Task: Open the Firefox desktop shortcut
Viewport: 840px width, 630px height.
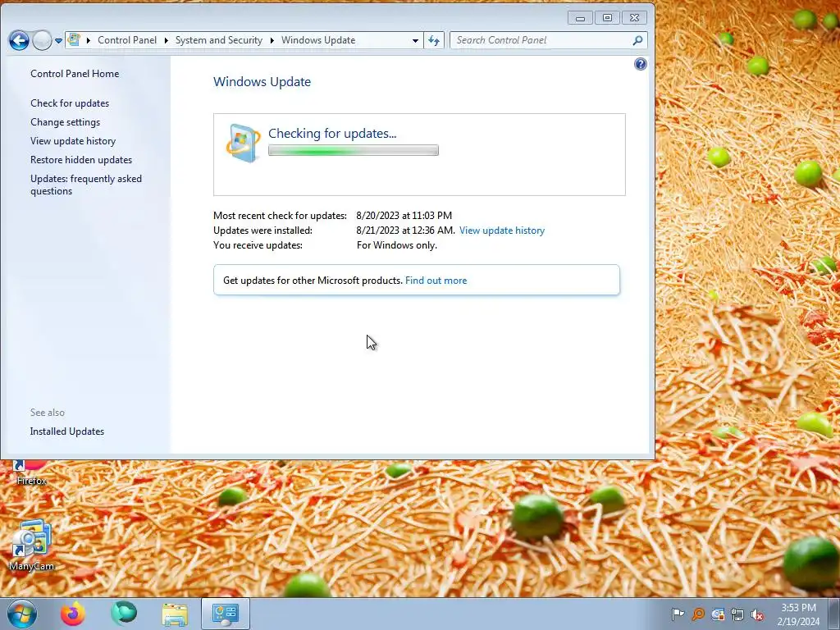Action: point(32,473)
